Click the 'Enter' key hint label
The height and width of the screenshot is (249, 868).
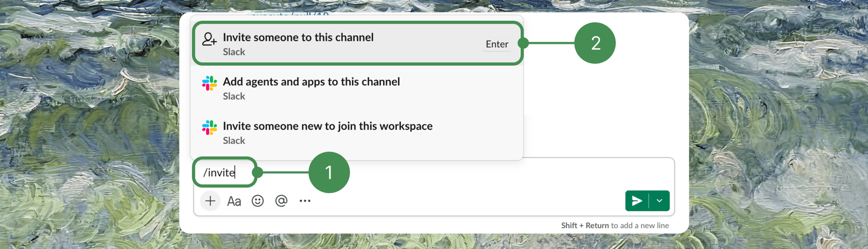(x=497, y=44)
